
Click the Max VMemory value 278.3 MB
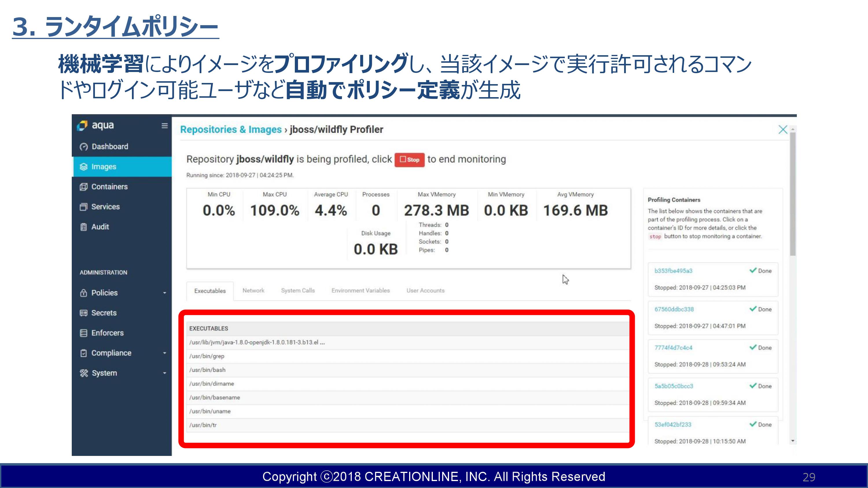coord(436,210)
